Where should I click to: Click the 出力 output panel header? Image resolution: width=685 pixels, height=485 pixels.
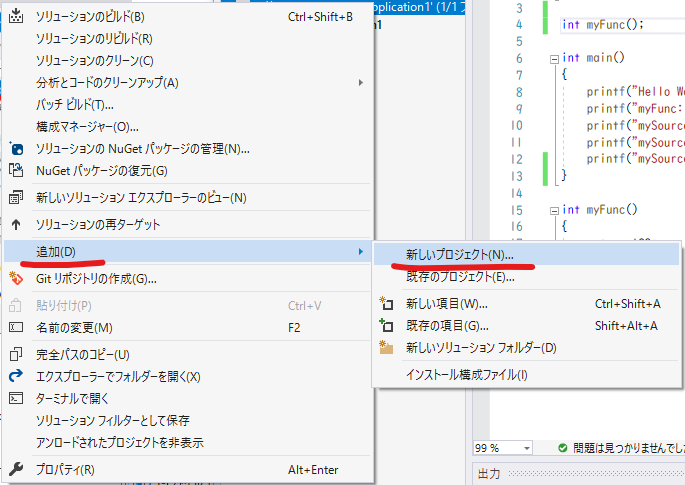coord(489,473)
